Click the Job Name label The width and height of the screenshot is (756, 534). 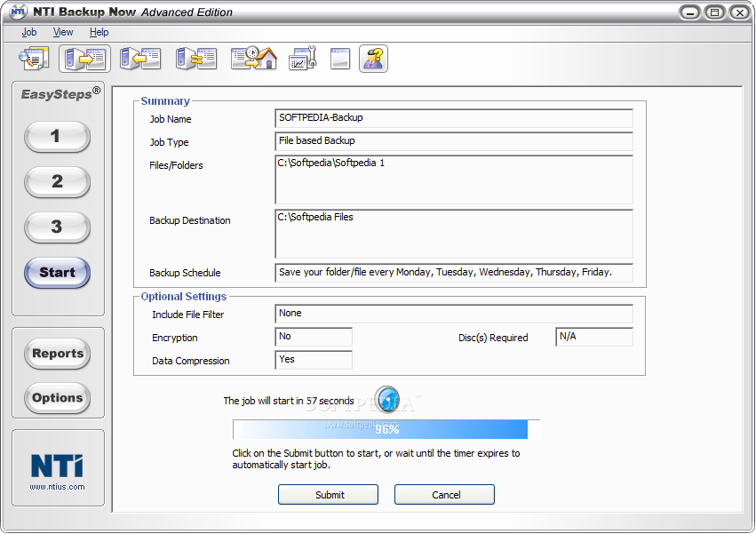(x=171, y=119)
